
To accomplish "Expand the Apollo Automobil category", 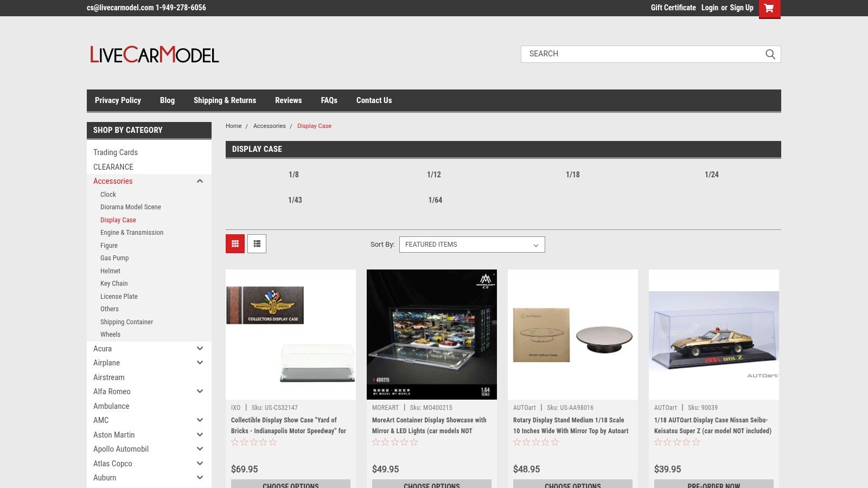I will point(200,449).
